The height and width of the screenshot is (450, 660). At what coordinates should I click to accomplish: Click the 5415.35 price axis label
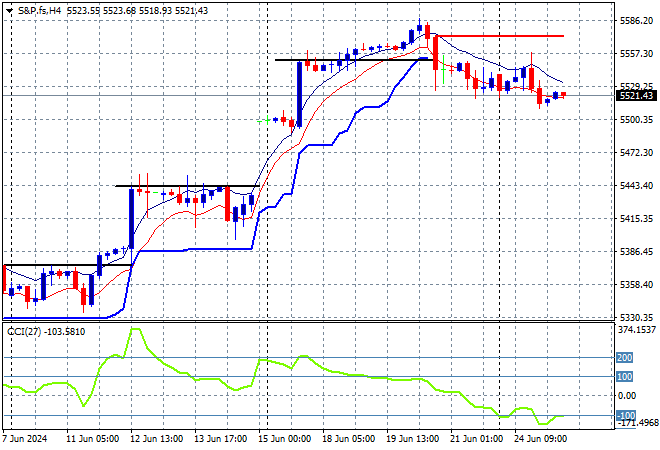click(636, 218)
